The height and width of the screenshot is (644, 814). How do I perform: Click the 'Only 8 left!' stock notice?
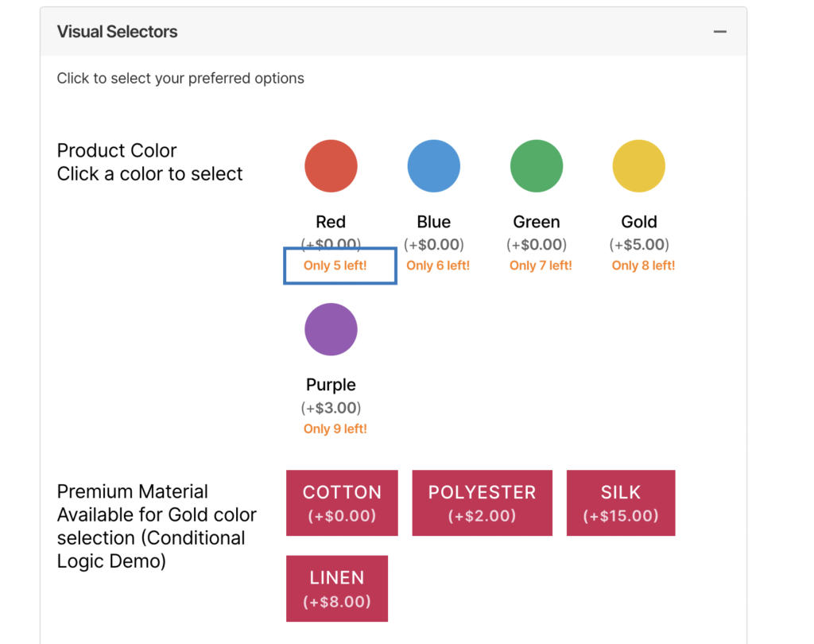[643, 266]
